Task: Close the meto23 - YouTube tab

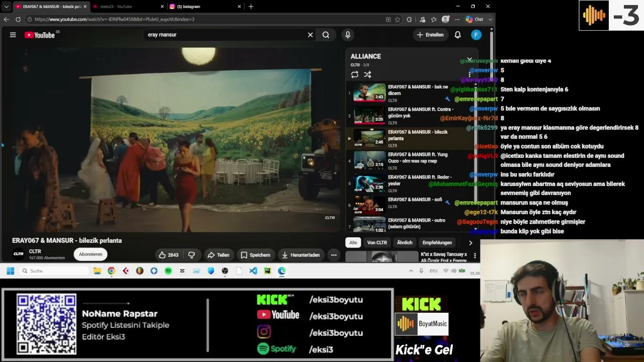Action: click(163, 7)
